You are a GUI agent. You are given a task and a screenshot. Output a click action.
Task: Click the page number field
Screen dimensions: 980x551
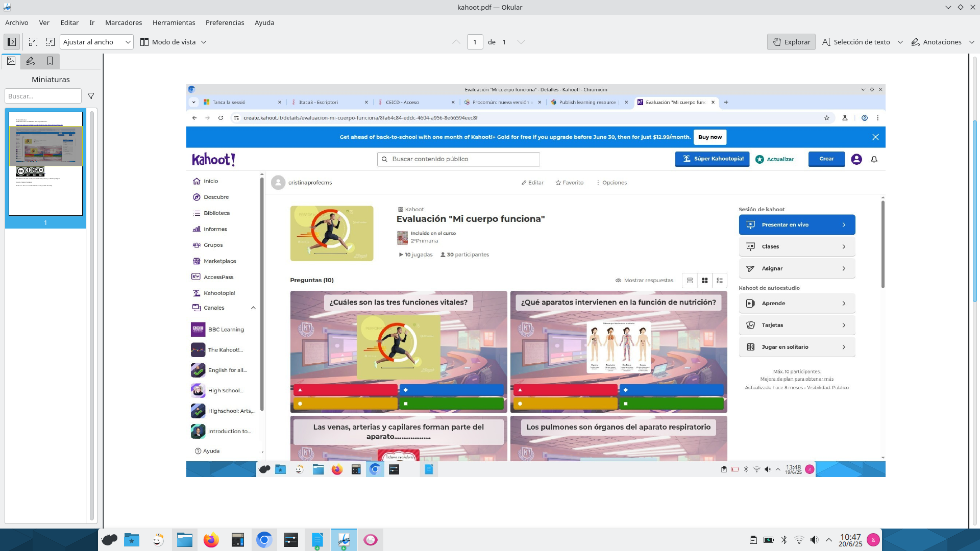point(475,42)
